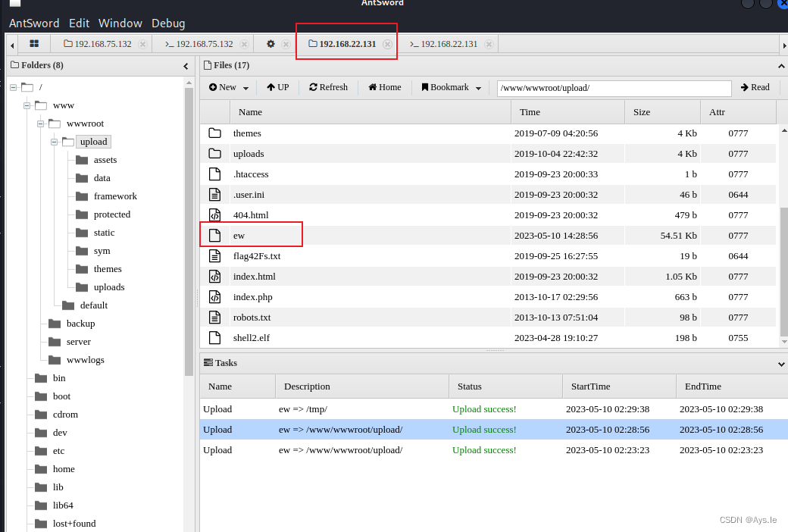This screenshot has height=532, width=788.
Task: Select the wwwlogs folder in tree
Action: pyautogui.click(x=85, y=360)
